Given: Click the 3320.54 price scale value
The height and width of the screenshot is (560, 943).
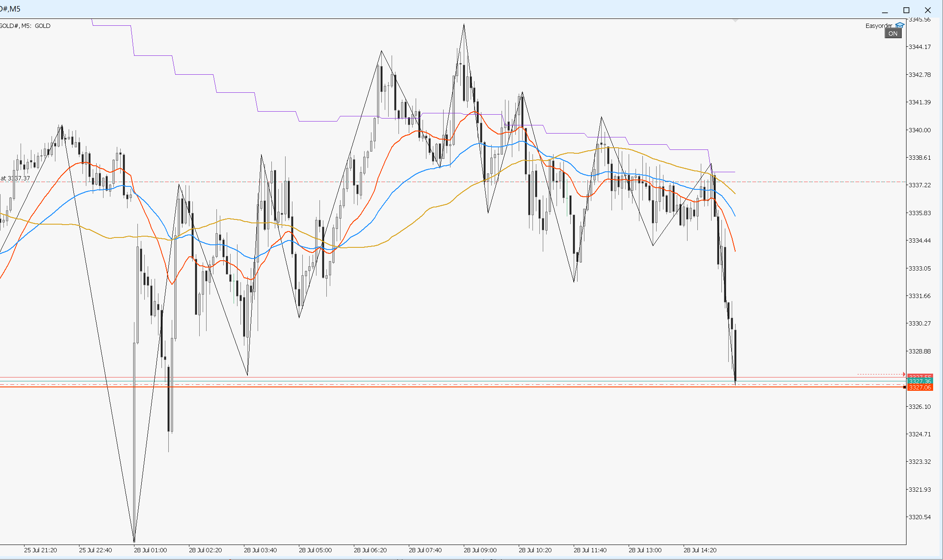Looking at the screenshot, I should pyautogui.click(x=919, y=517).
